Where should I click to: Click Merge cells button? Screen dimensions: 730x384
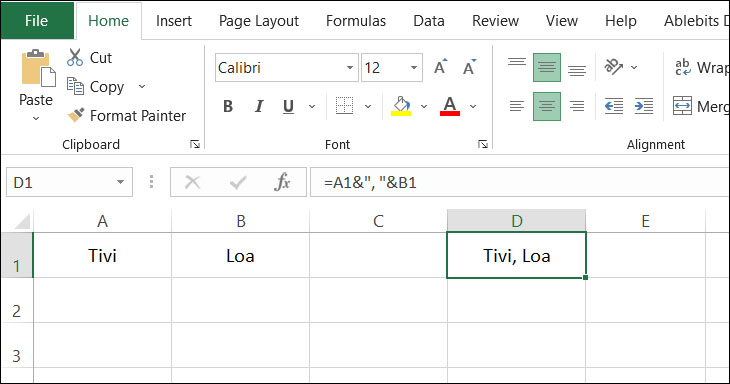701,106
